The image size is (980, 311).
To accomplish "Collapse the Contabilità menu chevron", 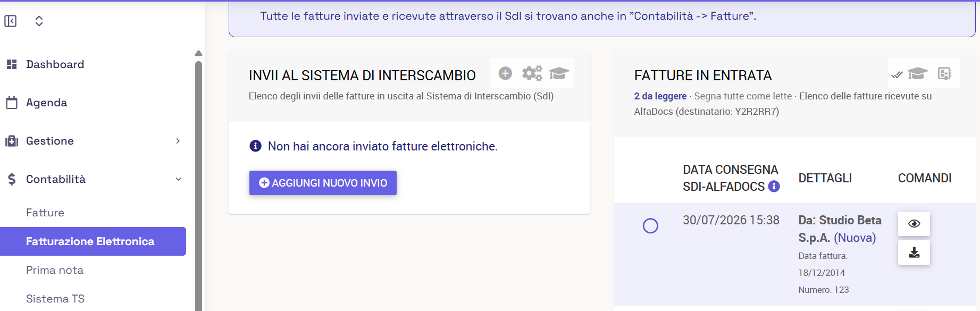I will [179, 179].
